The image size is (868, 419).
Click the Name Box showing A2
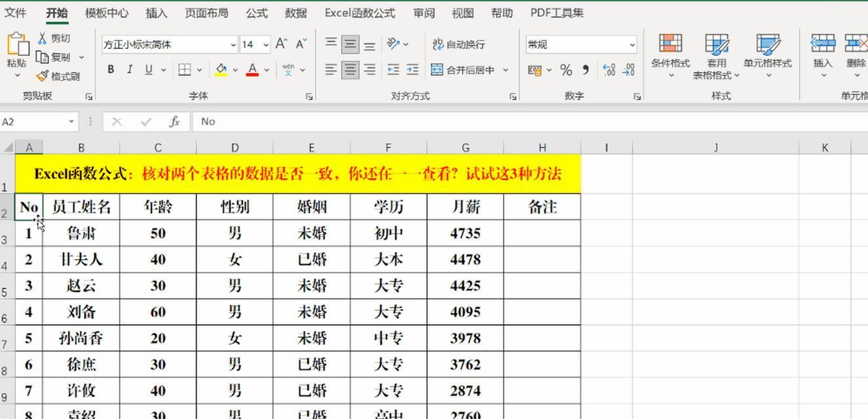tap(39, 122)
